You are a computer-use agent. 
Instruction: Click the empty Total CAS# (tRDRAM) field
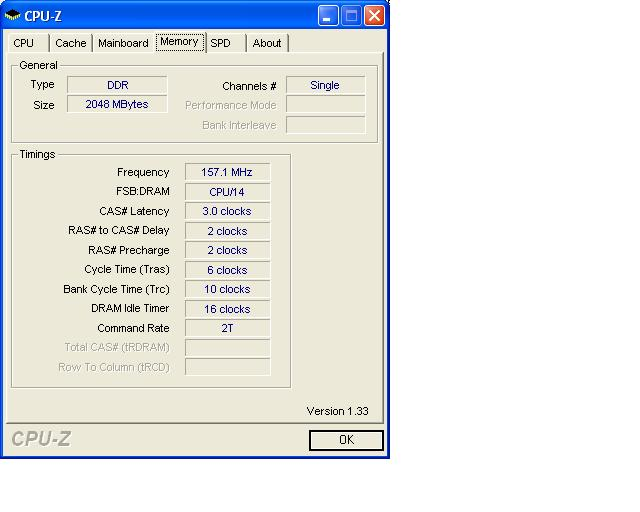pyautogui.click(x=227, y=348)
